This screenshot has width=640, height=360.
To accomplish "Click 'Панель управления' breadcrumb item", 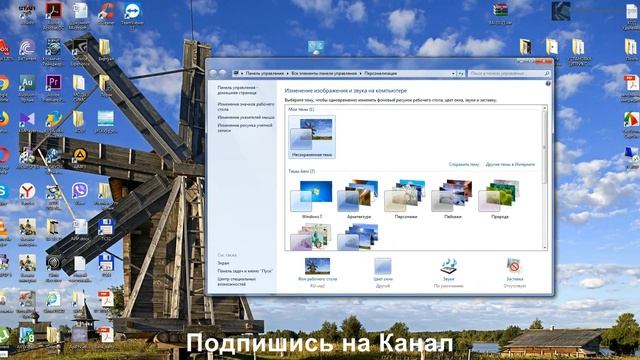I will coord(264,73).
